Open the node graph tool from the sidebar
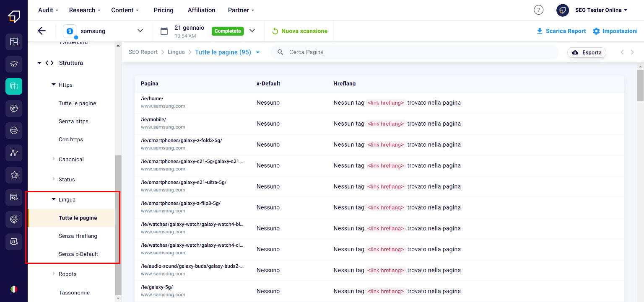Image resolution: width=644 pixels, height=302 pixels. click(x=14, y=153)
